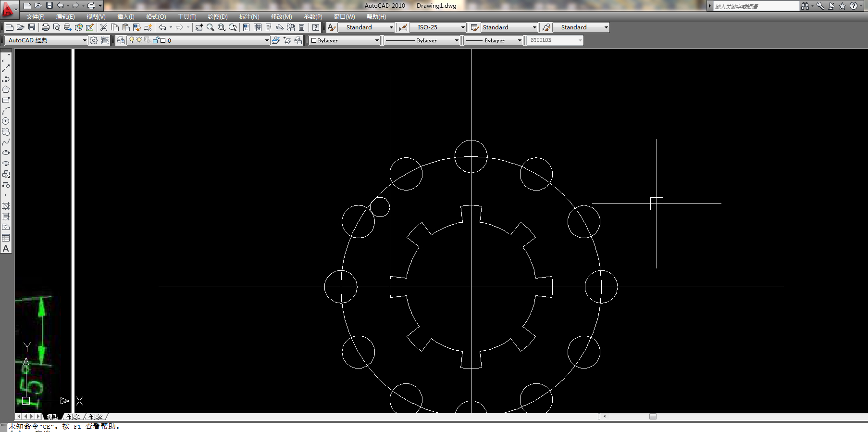
Task: Click the ByLayer color swatch square
Action: tap(314, 40)
